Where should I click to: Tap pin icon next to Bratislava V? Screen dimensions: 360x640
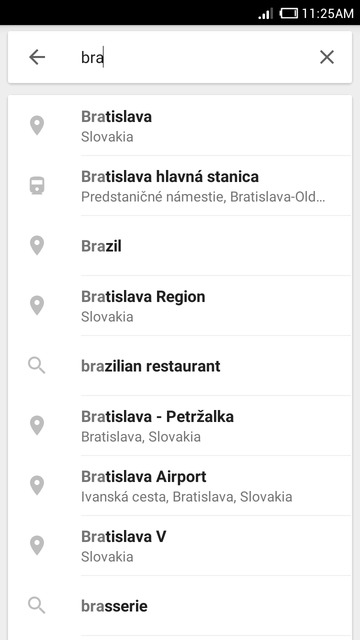37,546
